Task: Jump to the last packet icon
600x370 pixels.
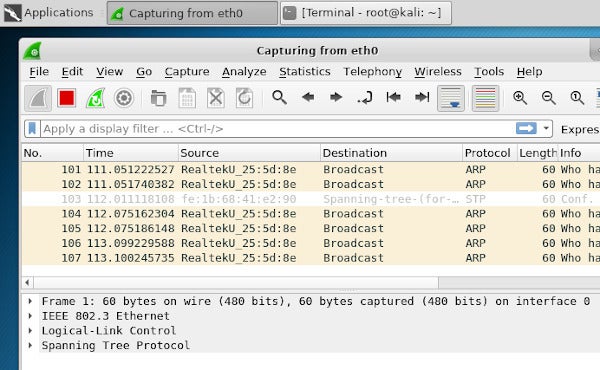Action: click(x=422, y=98)
